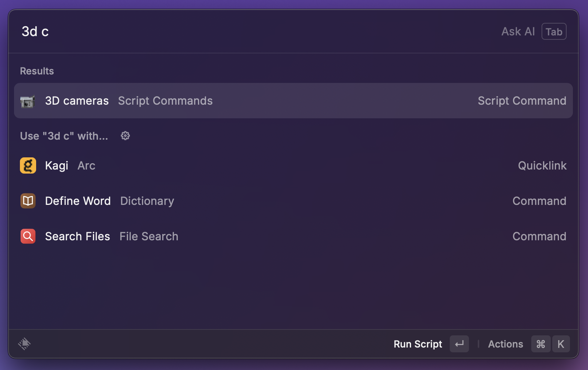
Task: Click the Script Command type label
Action: point(522,101)
